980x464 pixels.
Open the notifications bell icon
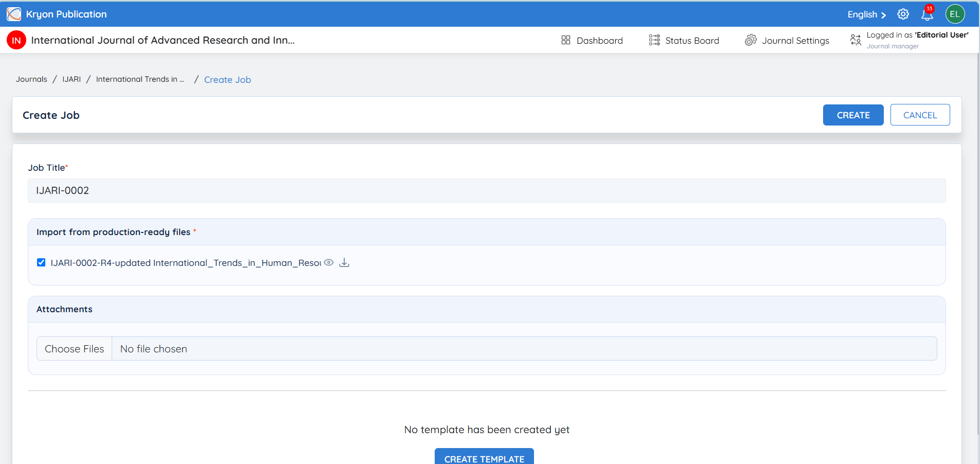(x=928, y=14)
